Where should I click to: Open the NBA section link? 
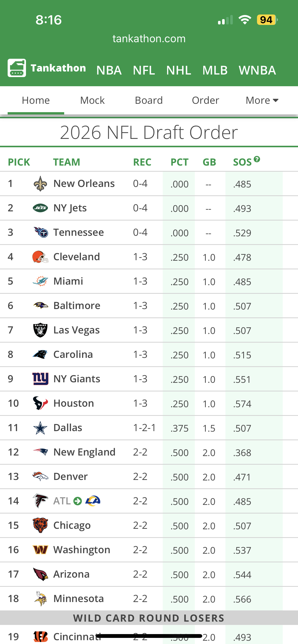click(x=109, y=70)
